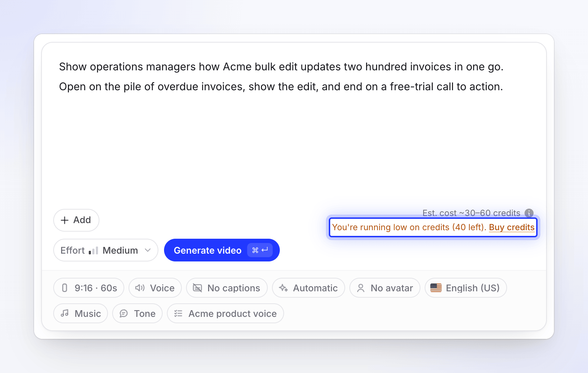588x373 pixels.
Task: Click the speaker icon on the Voice chip
Action: [140, 288]
